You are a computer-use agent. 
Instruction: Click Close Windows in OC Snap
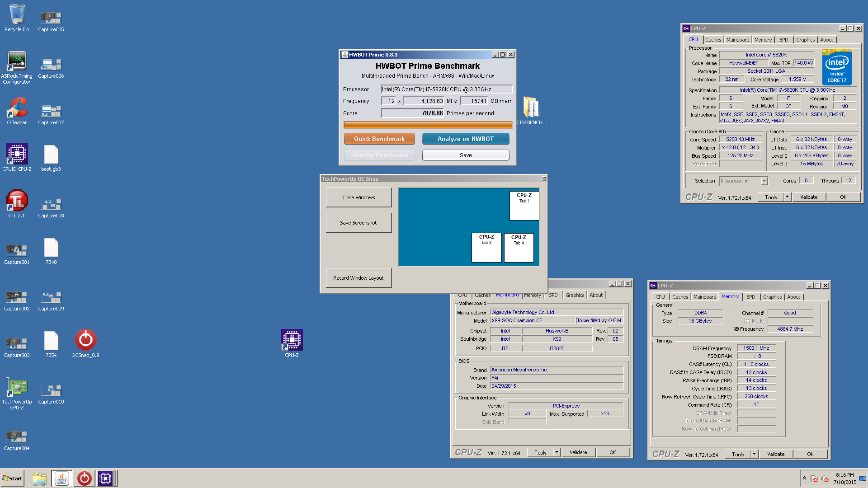359,197
